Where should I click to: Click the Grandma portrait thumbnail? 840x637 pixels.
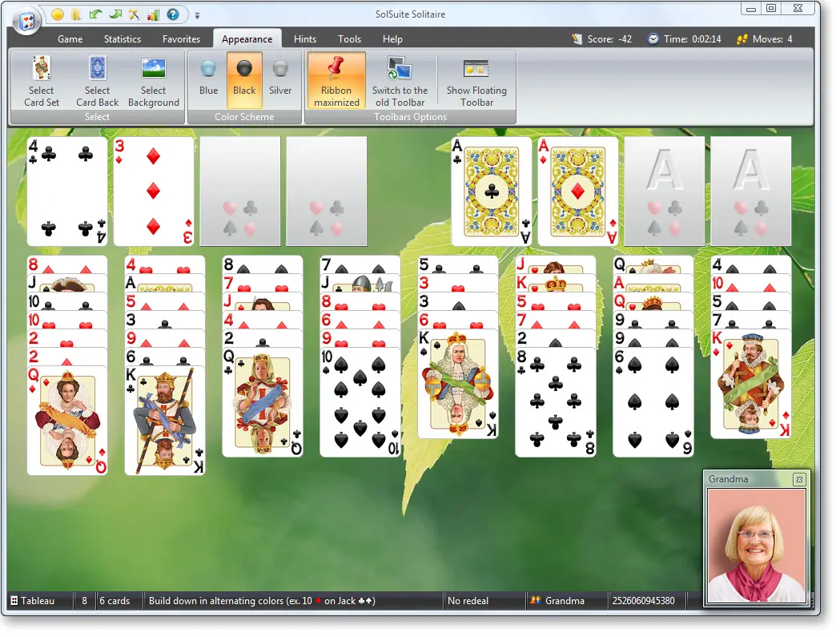[757, 546]
